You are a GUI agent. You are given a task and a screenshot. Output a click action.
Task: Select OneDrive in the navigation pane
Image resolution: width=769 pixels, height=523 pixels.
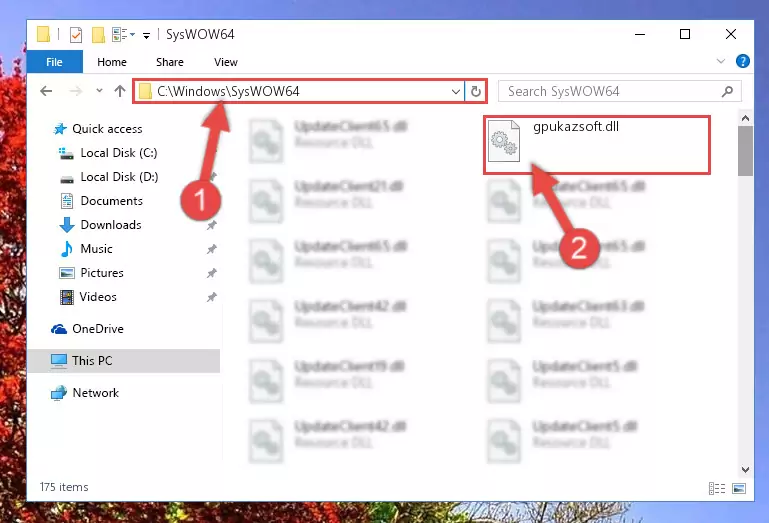pos(98,329)
